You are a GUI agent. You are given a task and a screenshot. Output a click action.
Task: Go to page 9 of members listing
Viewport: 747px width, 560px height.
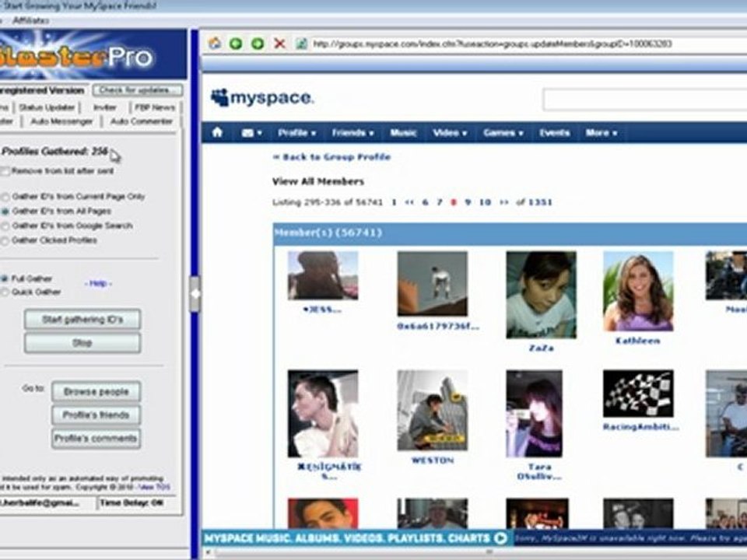(468, 202)
